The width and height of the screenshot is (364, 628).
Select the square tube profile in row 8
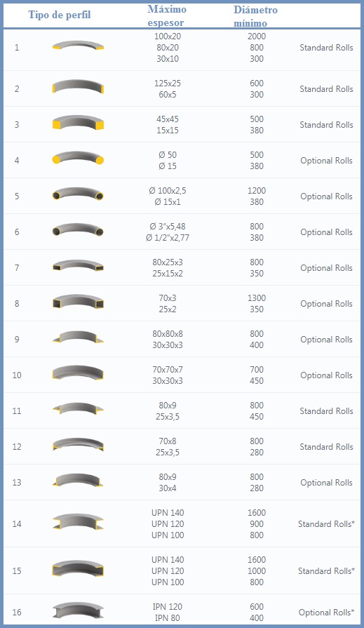click(78, 302)
